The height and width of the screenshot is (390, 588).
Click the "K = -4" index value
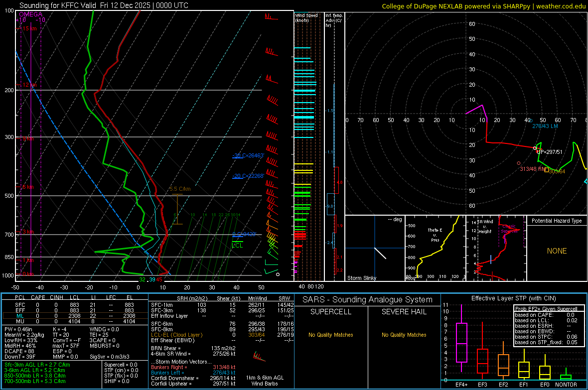pos(60,329)
